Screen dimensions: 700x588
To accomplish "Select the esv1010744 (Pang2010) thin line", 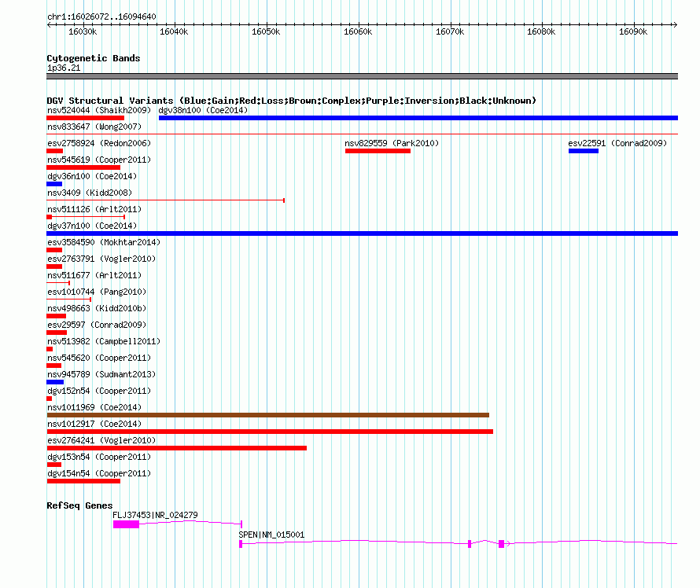I will 68,300.
